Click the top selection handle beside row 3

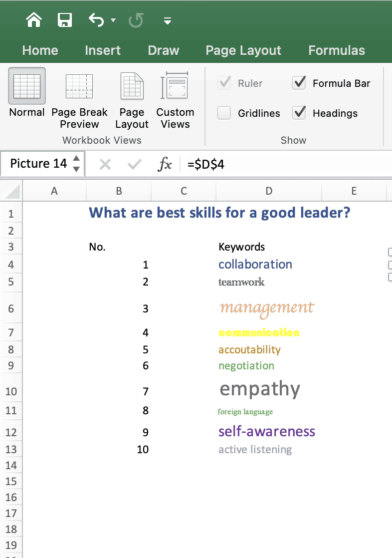[x=390, y=252]
